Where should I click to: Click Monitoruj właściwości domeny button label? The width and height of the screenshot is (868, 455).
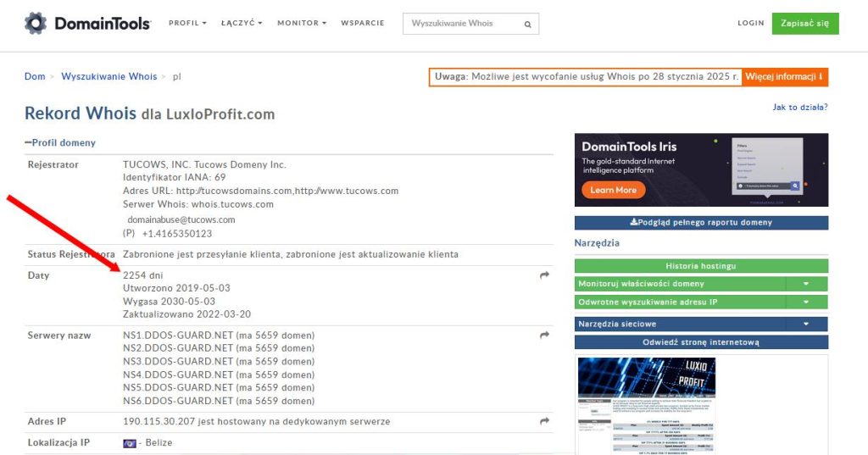(x=641, y=284)
